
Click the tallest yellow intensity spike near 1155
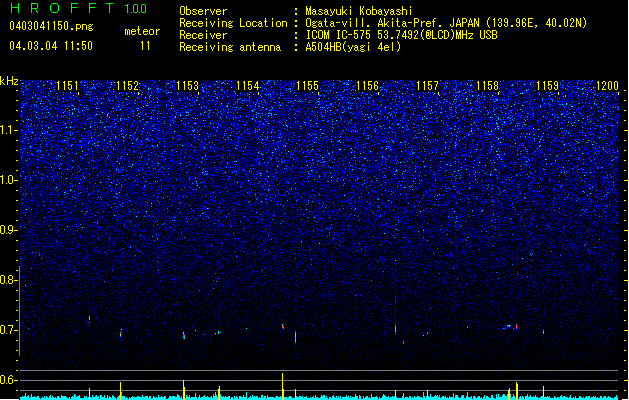tap(282, 386)
